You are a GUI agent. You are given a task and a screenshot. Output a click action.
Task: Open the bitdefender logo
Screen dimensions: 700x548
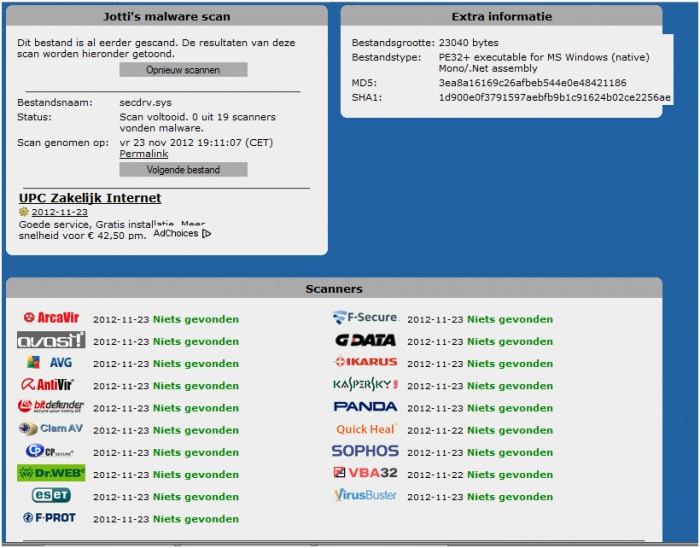(51, 406)
